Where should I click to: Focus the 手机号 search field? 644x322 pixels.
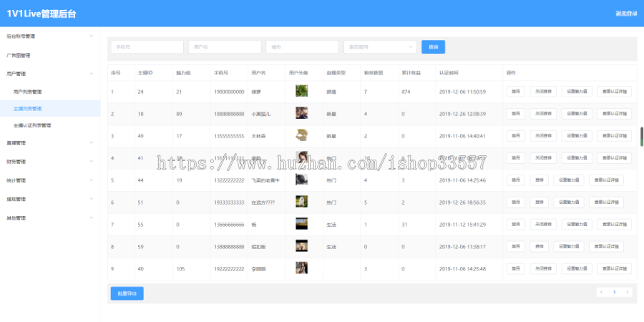[x=147, y=47]
